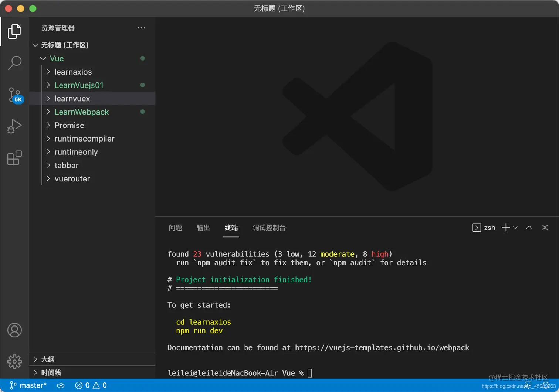This screenshot has width=559, height=392.
Task: Click the terminal prompt input cursor
Action: [x=310, y=373]
